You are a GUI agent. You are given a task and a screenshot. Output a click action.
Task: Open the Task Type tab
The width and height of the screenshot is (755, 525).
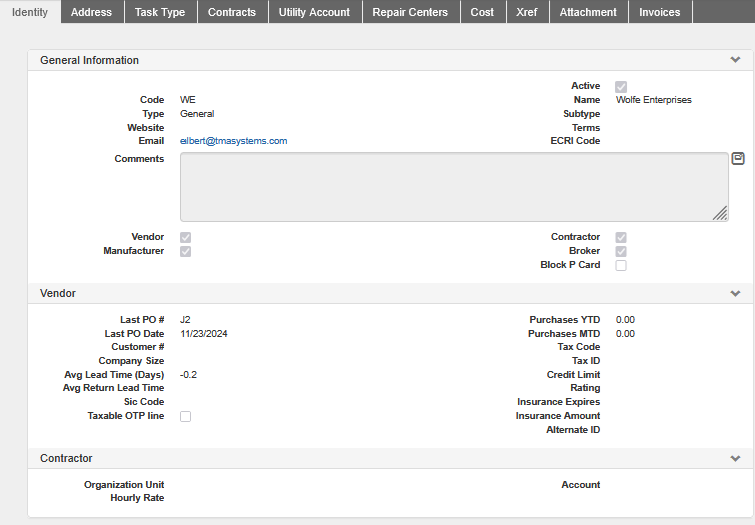point(160,12)
